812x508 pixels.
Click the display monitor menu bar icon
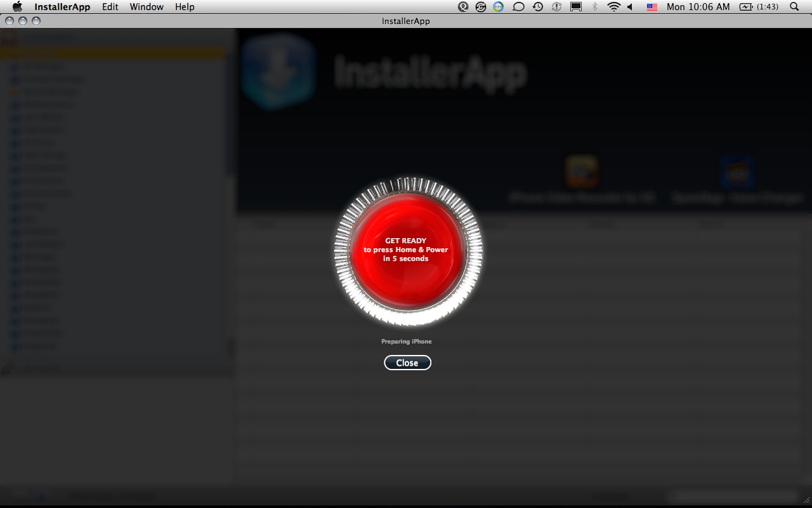pyautogui.click(x=576, y=7)
